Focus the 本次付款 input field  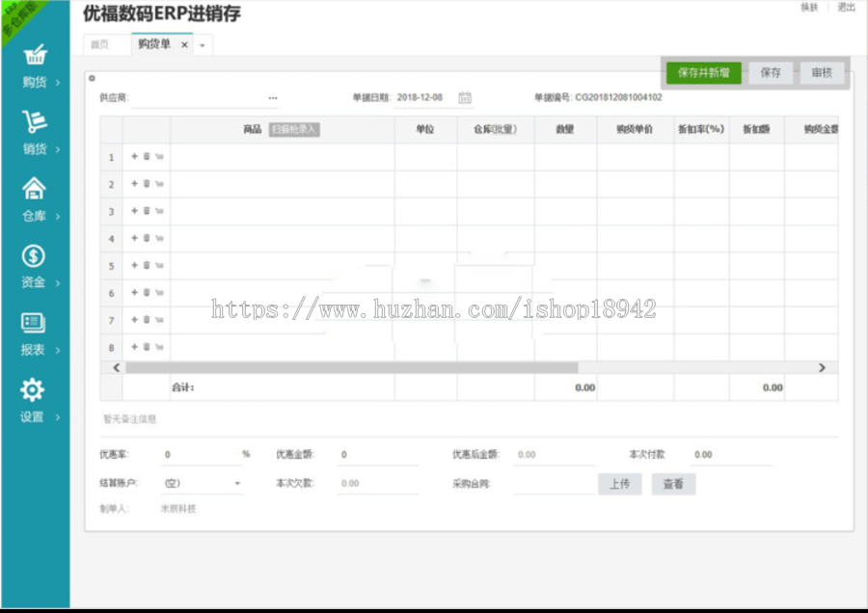[x=731, y=454]
